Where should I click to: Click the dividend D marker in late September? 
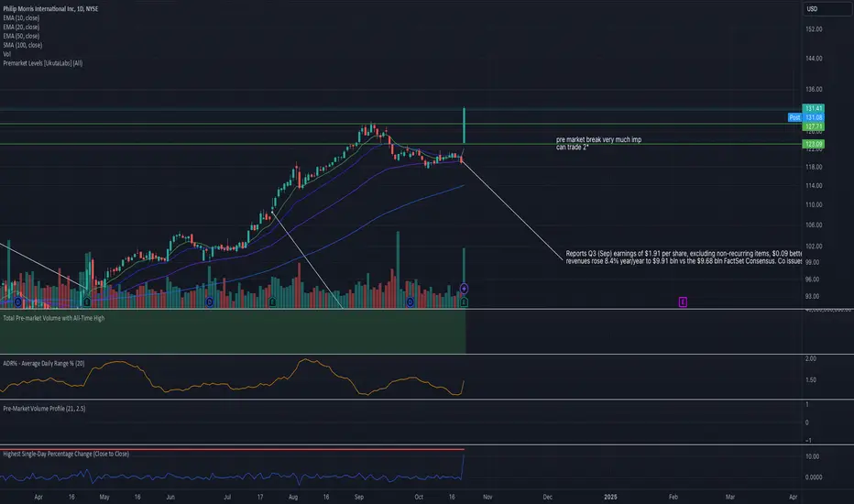click(x=411, y=301)
